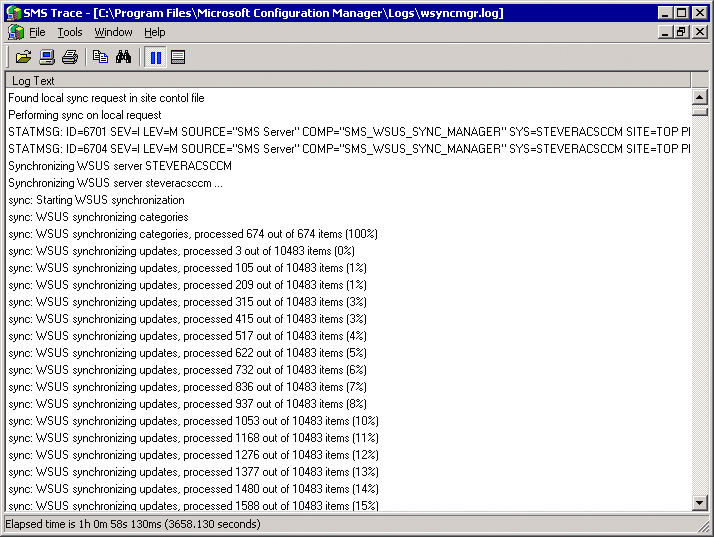Image resolution: width=714 pixels, height=537 pixels.
Task: Select the 'processed 1588 out of 10483' line
Action: 348,505
